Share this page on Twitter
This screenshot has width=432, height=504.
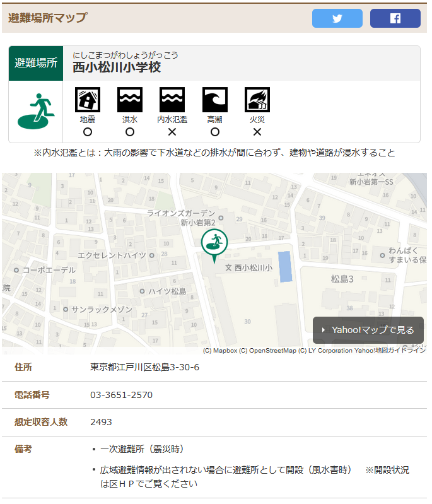click(337, 18)
